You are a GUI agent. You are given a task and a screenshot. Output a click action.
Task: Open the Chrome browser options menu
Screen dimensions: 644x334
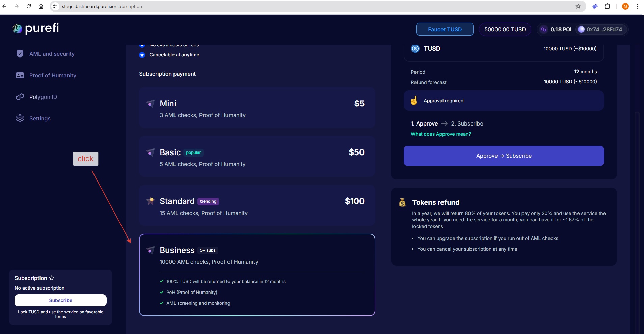click(x=637, y=6)
